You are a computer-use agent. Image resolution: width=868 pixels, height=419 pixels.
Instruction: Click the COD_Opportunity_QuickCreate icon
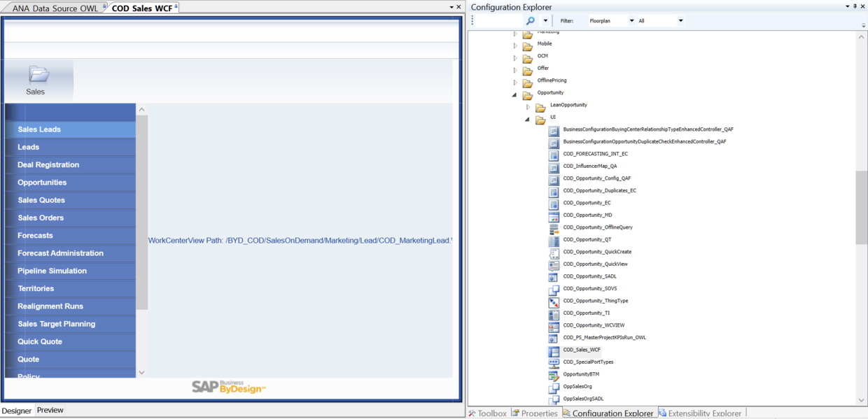click(x=553, y=252)
